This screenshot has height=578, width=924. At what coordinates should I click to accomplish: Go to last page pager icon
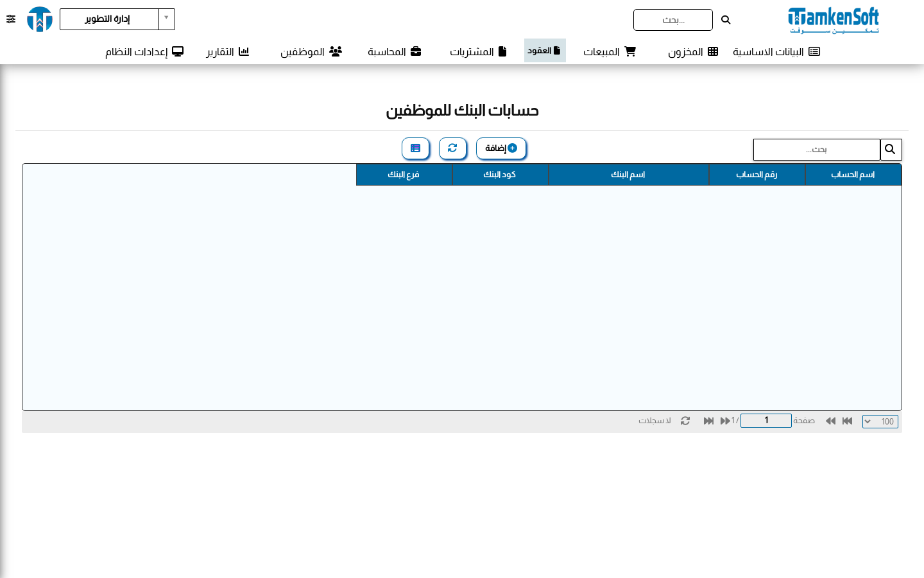point(708,421)
